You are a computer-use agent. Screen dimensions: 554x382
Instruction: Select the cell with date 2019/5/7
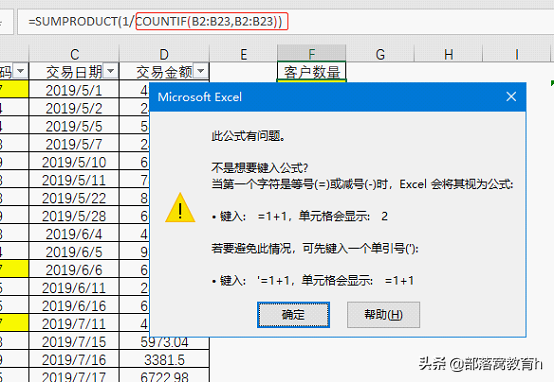click(x=74, y=144)
